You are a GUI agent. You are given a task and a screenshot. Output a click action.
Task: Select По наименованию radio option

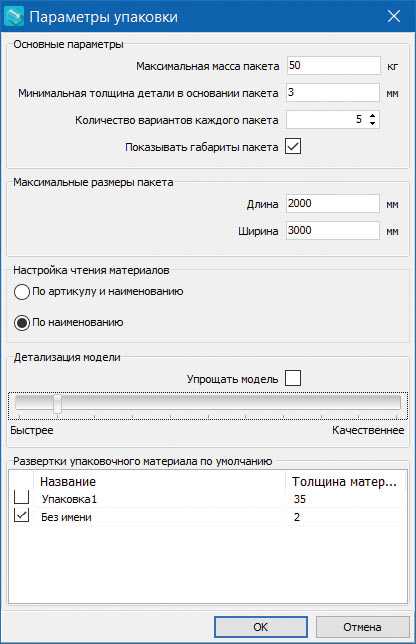point(21,323)
